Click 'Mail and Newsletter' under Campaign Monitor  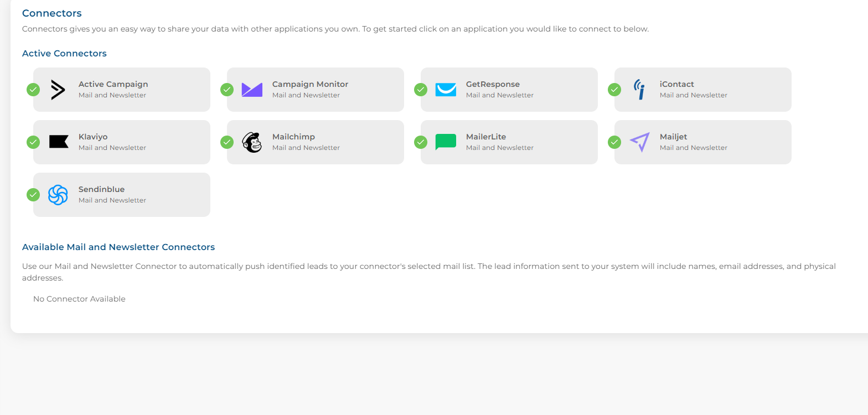click(x=306, y=95)
